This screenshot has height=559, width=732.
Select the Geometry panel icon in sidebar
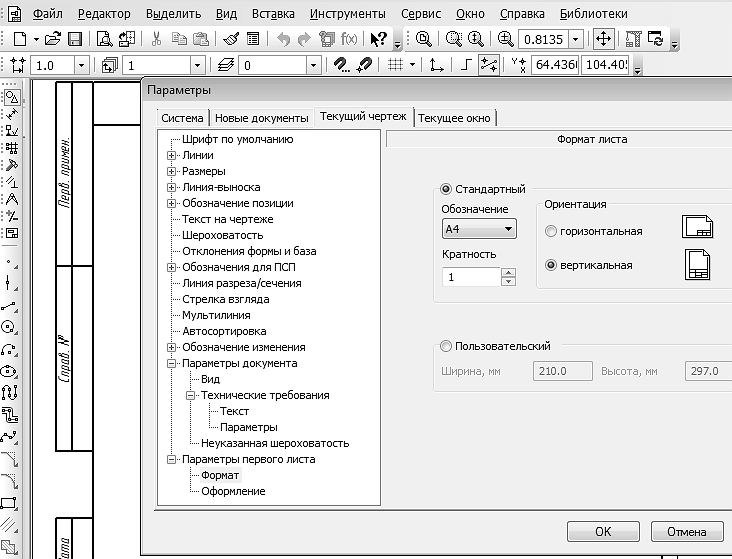[12, 97]
